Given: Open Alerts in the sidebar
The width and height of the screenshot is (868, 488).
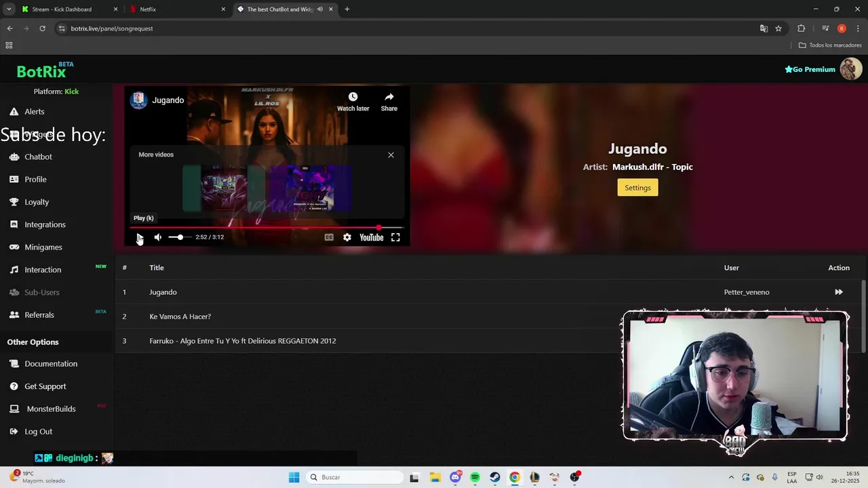Looking at the screenshot, I should pos(35,112).
